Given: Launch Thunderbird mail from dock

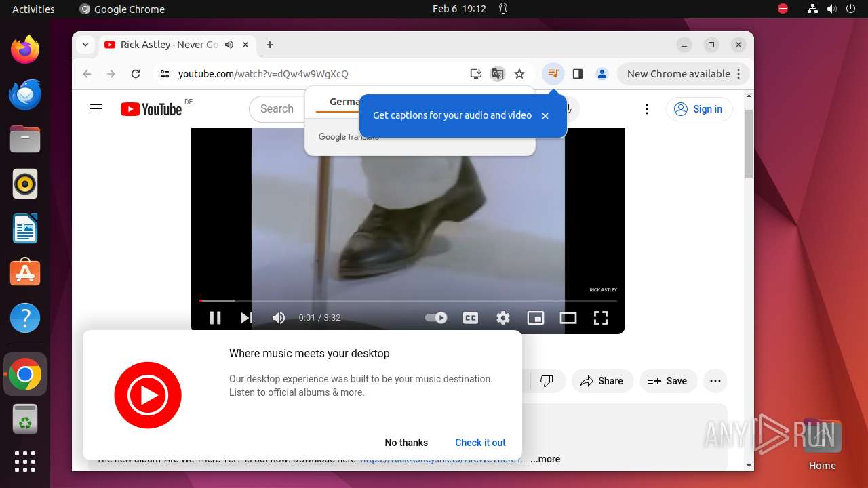Looking at the screenshot, I should (x=25, y=94).
